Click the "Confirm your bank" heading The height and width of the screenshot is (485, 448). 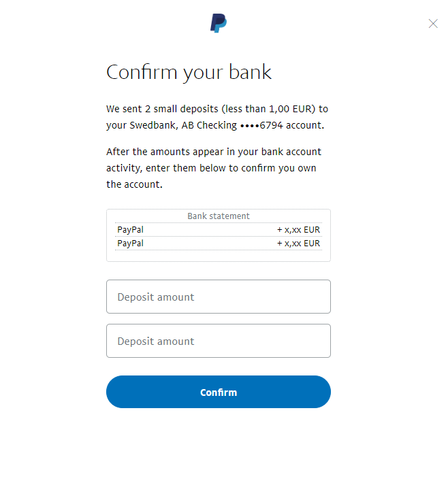click(189, 72)
